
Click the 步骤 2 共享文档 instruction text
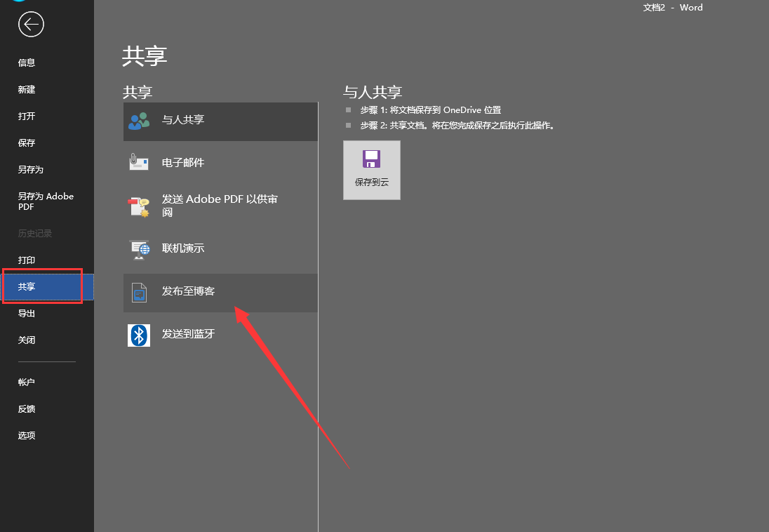point(457,126)
